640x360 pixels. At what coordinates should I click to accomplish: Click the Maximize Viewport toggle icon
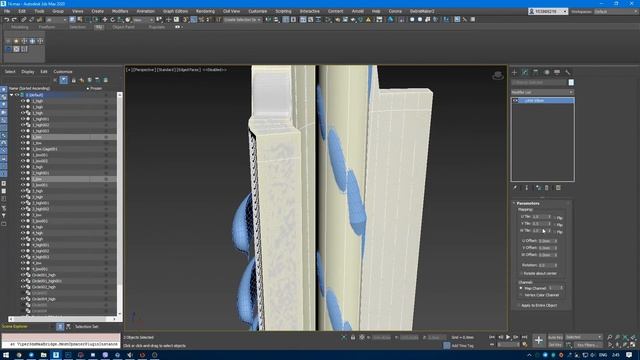click(633, 345)
